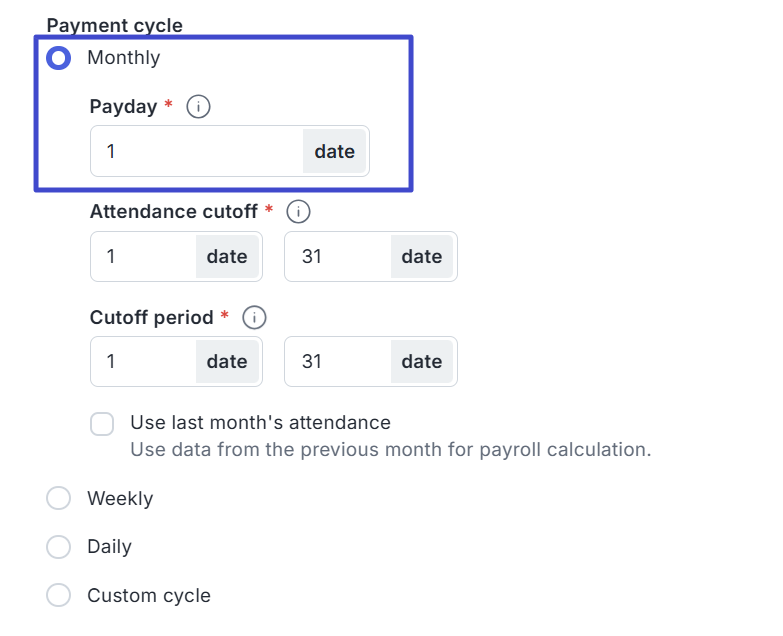Click date suffix of Cutoff period start

[227, 361]
